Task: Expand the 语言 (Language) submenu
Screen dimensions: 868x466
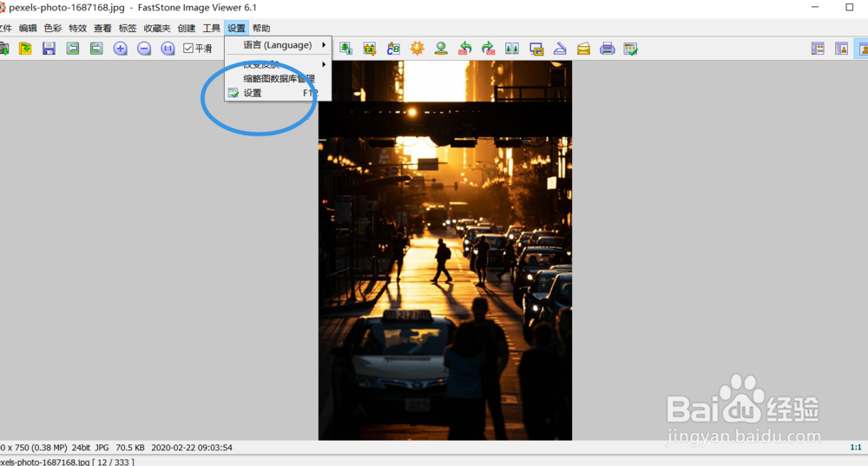Action: click(278, 45)
